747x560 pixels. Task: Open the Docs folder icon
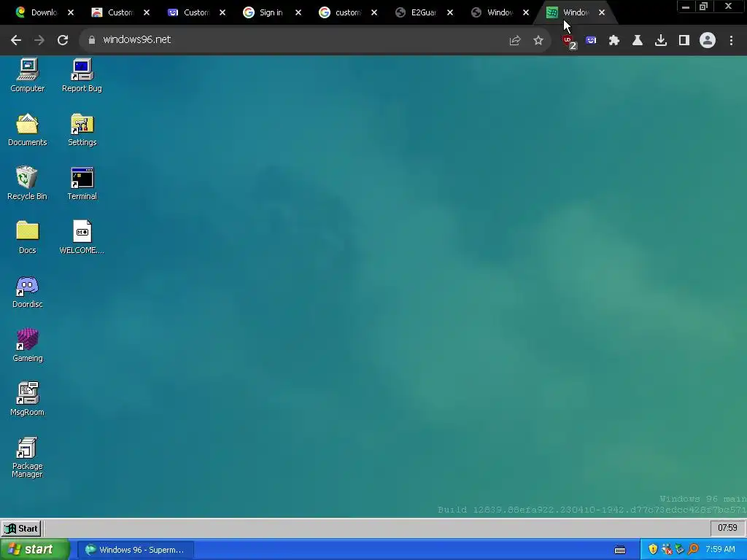[28, 237]
